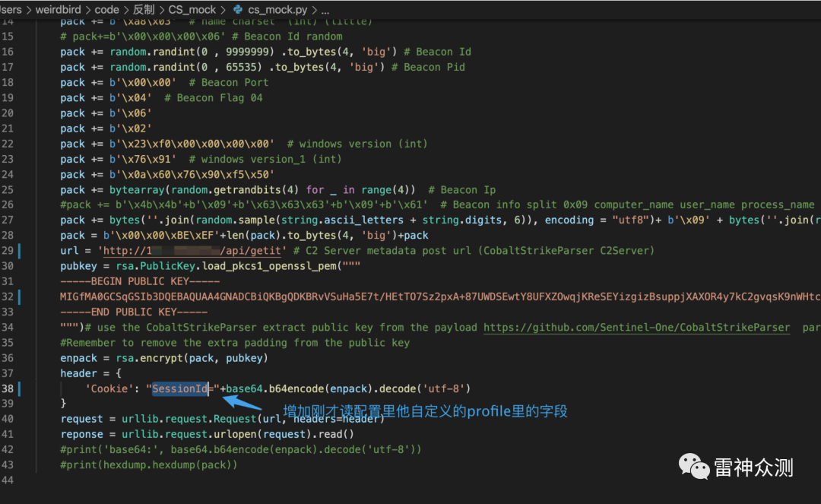Click "b64encode(enpack)" on line 38
This screenshot has width=821, height=504.
[x=321, y=389]
